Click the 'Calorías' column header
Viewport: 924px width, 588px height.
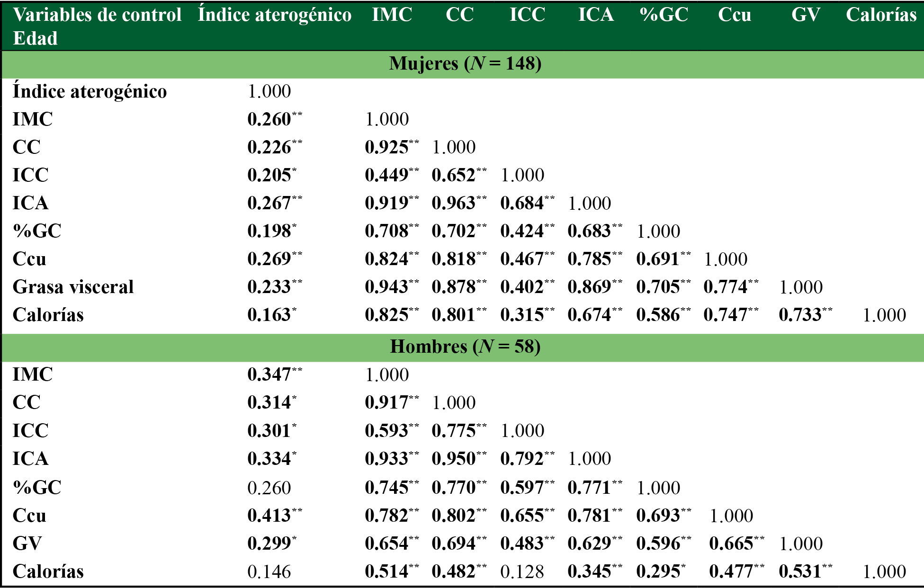click(881, 15)
